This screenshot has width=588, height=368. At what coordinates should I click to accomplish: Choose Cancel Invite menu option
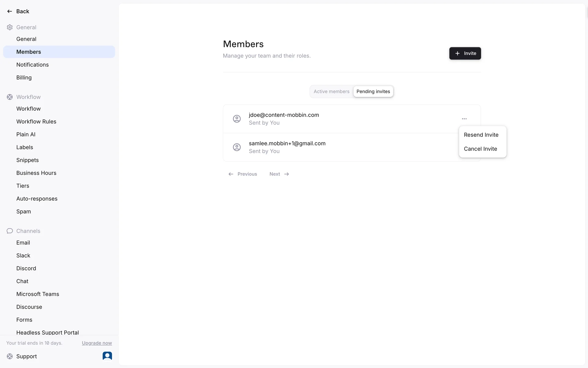(480, 149)
